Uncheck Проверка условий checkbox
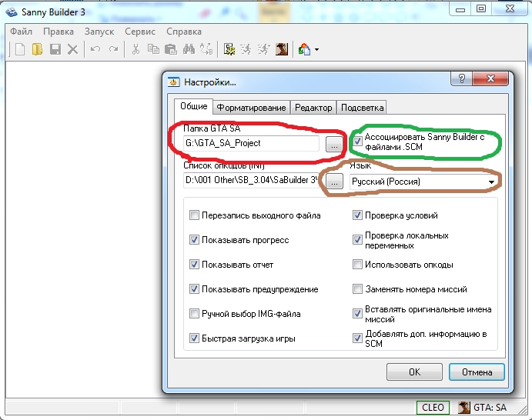Viewport: 532px width, 420px height. click(x=358, y=216)
